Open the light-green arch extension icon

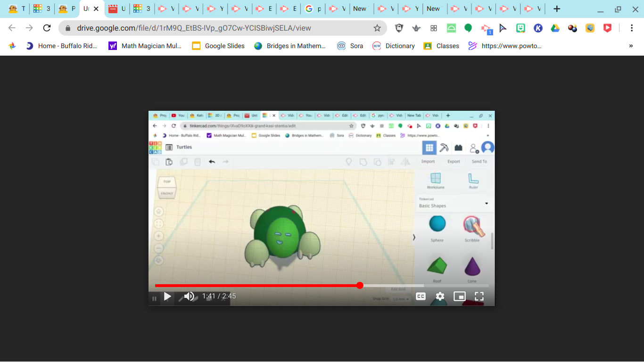point(451,28)
